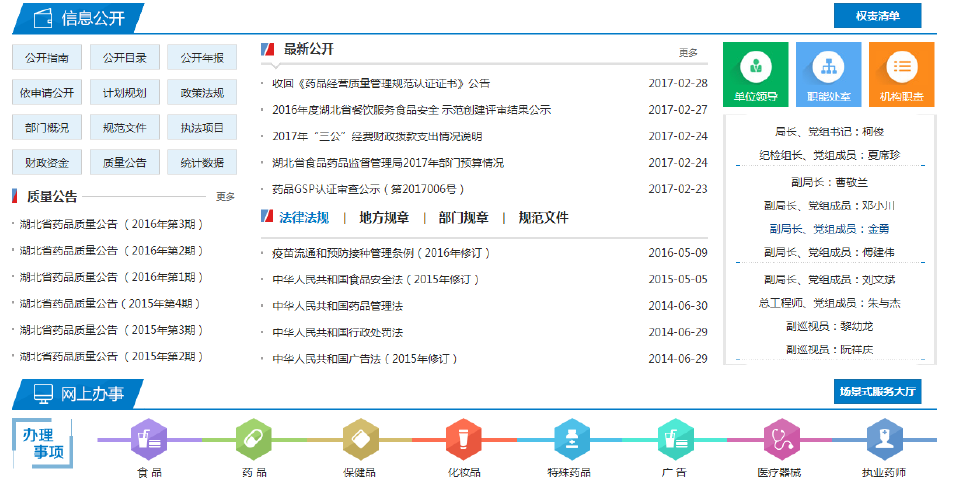Open the 场景式服务大厅 button

pyautogui.click(x=877, y=392)
